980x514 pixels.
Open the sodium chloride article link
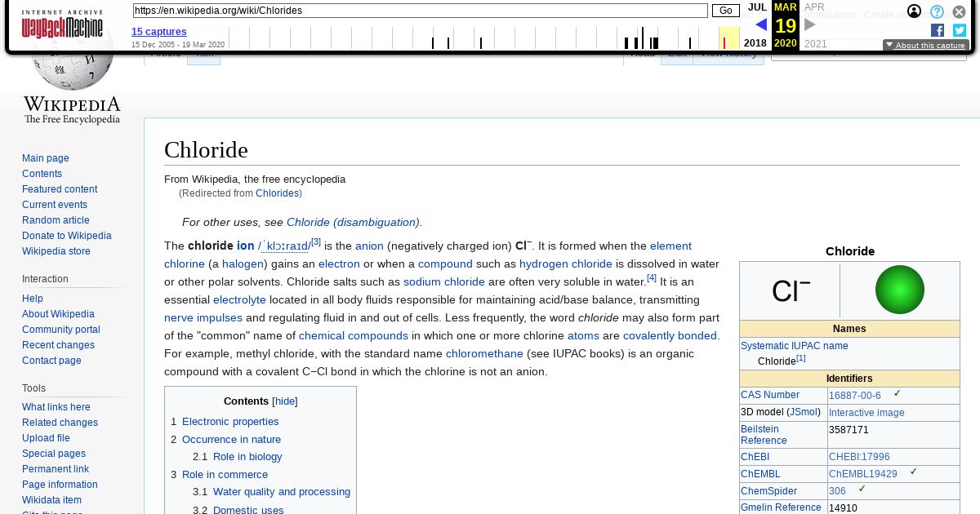pos(444,281)
